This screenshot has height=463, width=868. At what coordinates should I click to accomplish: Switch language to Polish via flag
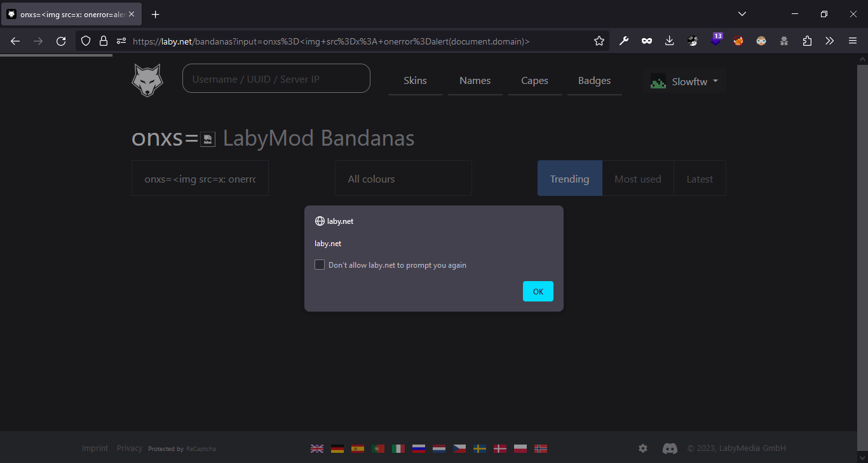click(520, 448)
